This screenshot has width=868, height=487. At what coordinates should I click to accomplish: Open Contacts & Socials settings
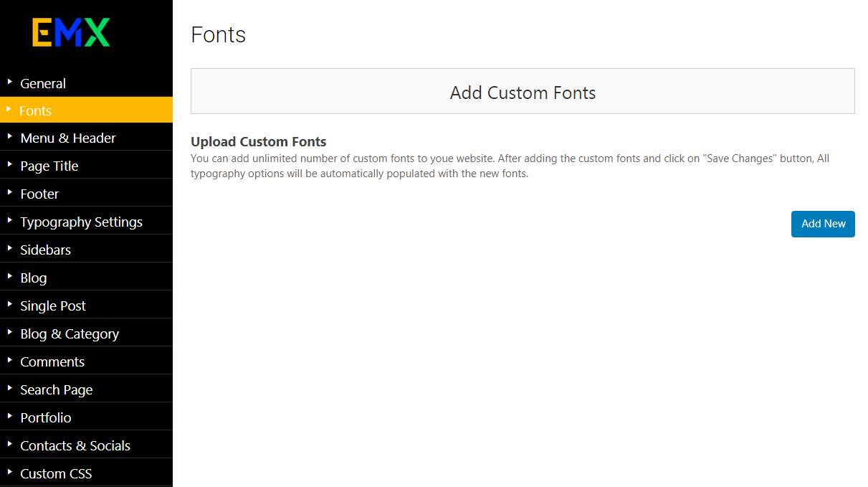[x=75, y=445]
